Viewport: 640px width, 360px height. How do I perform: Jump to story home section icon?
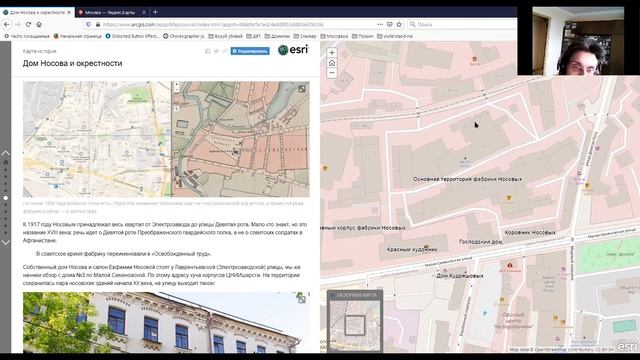(x=6, y=162)
